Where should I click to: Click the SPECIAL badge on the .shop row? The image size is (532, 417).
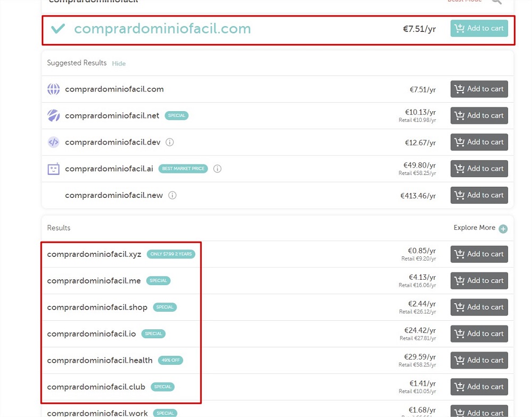(x=165, y=307)
